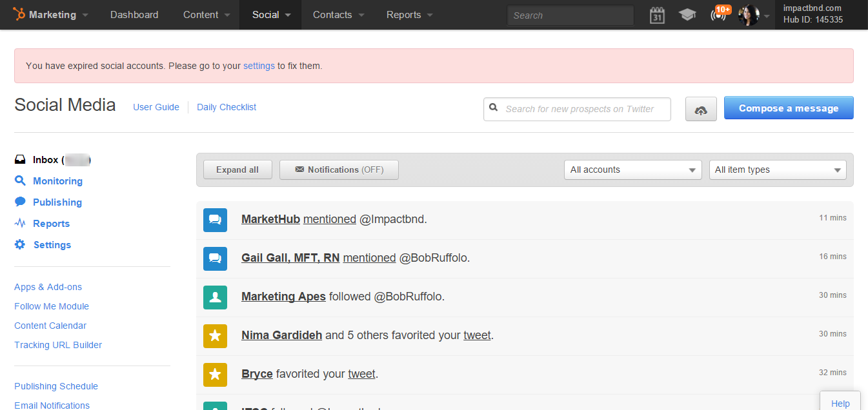The height and width of the screenshot is (410, 868).
Task: Click Search for new prospects on Twitter field
Action: point(577,109)
